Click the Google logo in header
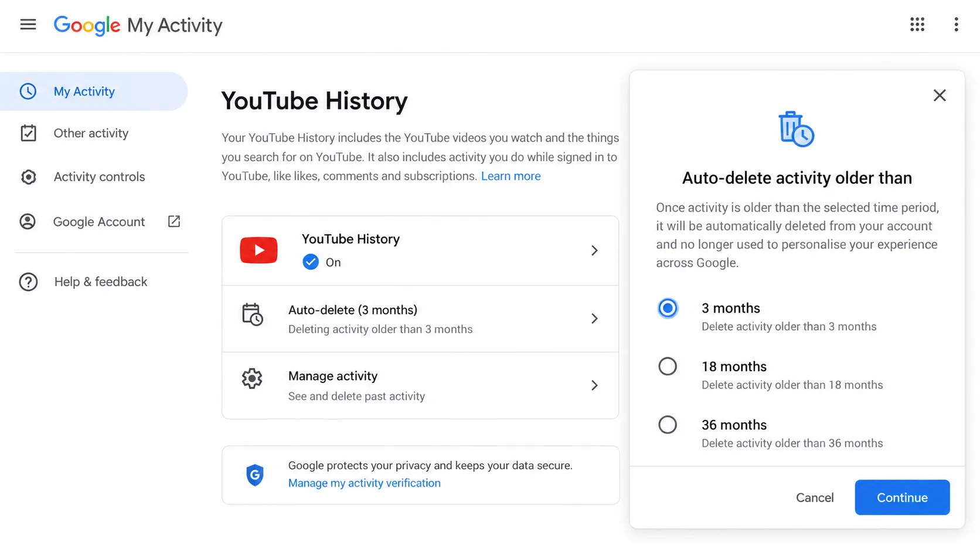Image resolution: width=980 pixels, height=552 pixels. [x=87, y=25]
